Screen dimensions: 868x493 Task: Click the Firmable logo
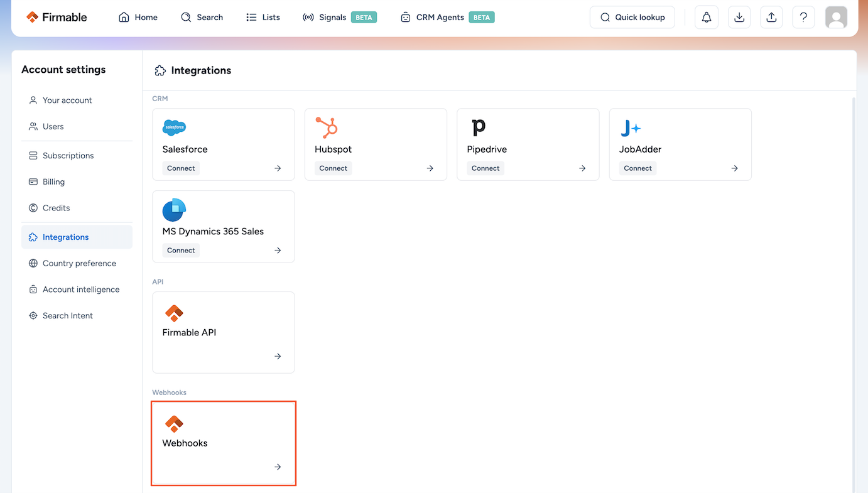57,17
